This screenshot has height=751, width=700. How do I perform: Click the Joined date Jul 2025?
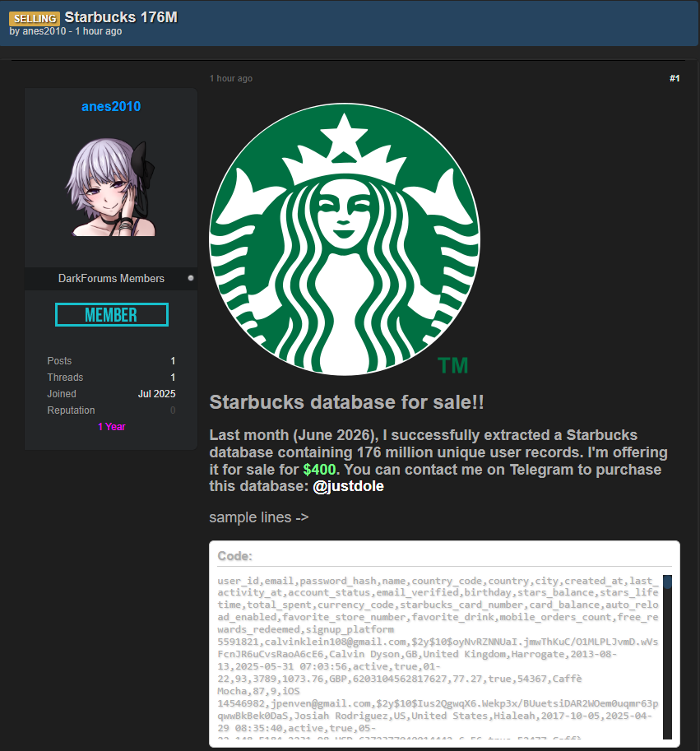(156, 394)
